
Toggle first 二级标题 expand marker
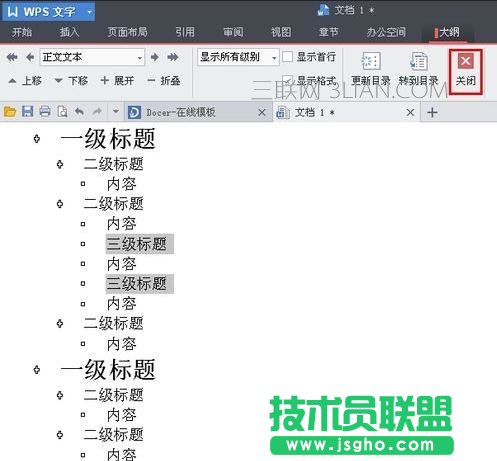click(60, 164)
